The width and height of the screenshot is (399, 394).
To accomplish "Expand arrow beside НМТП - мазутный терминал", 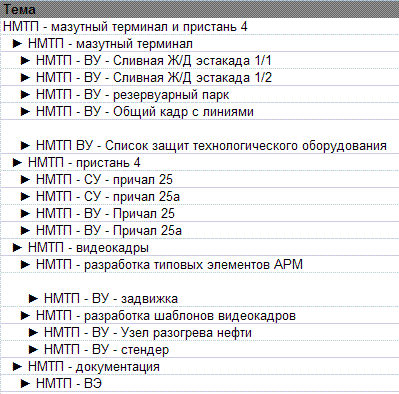I will coord(17,44).
